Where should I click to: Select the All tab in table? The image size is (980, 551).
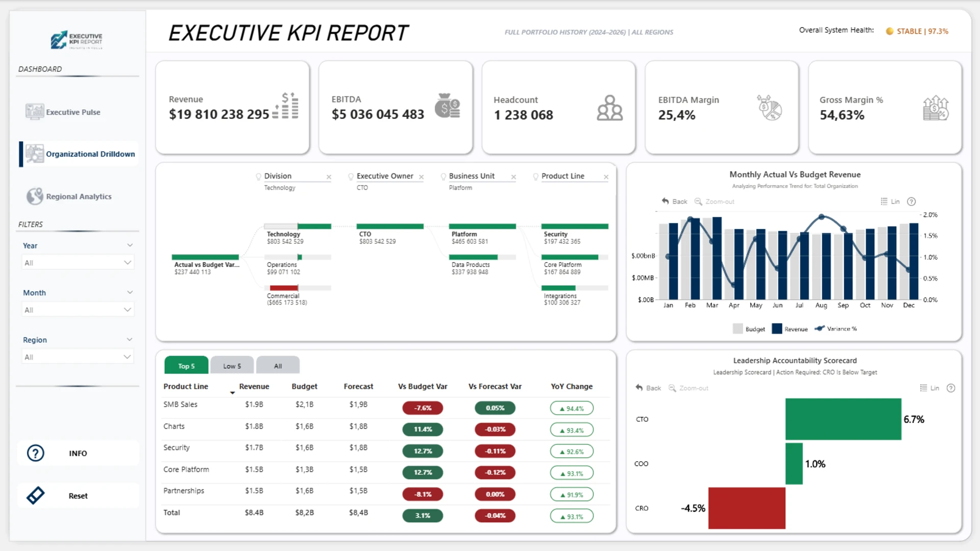(x=278, y=366)
